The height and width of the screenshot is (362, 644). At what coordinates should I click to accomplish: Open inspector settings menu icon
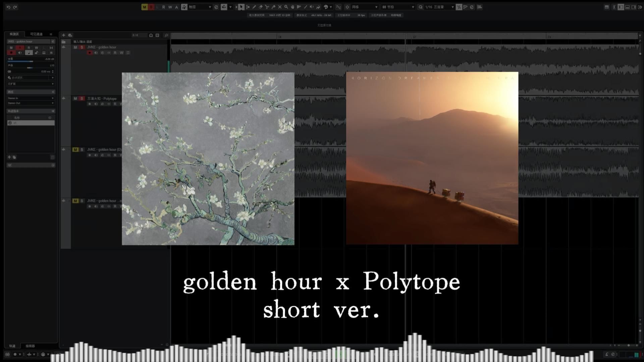[51, 34]
